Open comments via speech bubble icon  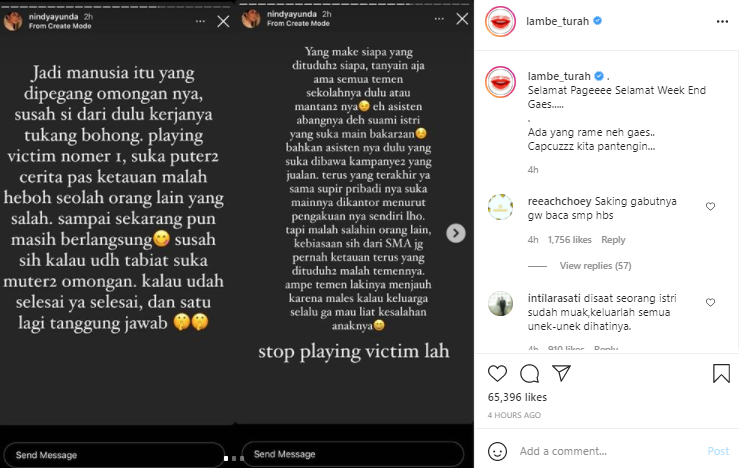point(529,373)
